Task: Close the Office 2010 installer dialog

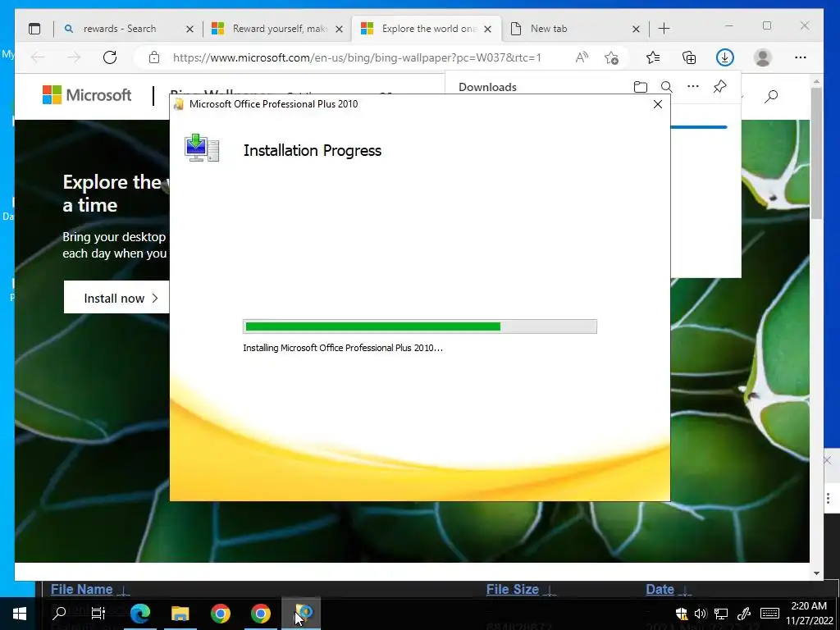Action: [x=658, y=104]
